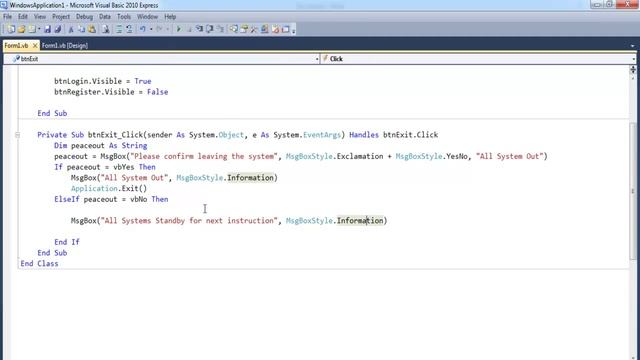Comment out the selected lines icon
The image size is (640, 360).
(119, 29)
